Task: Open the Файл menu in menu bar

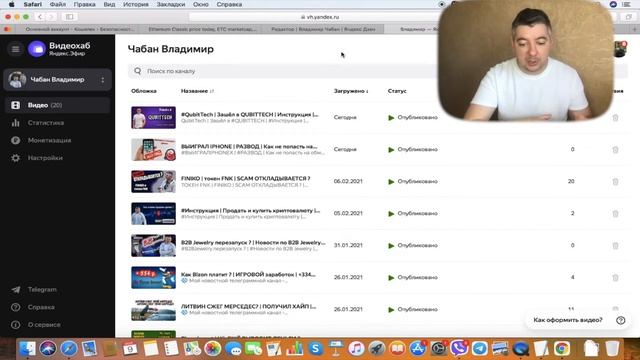Action: 58,4
